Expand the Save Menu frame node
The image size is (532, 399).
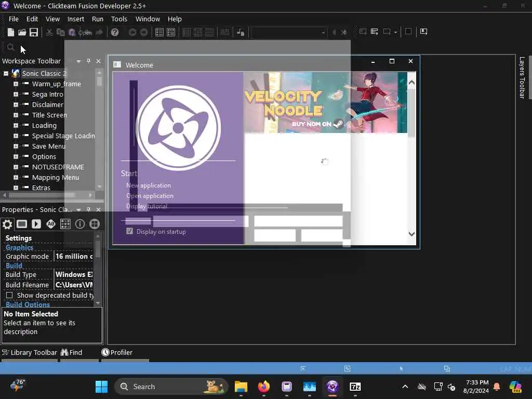pos(16,146)
